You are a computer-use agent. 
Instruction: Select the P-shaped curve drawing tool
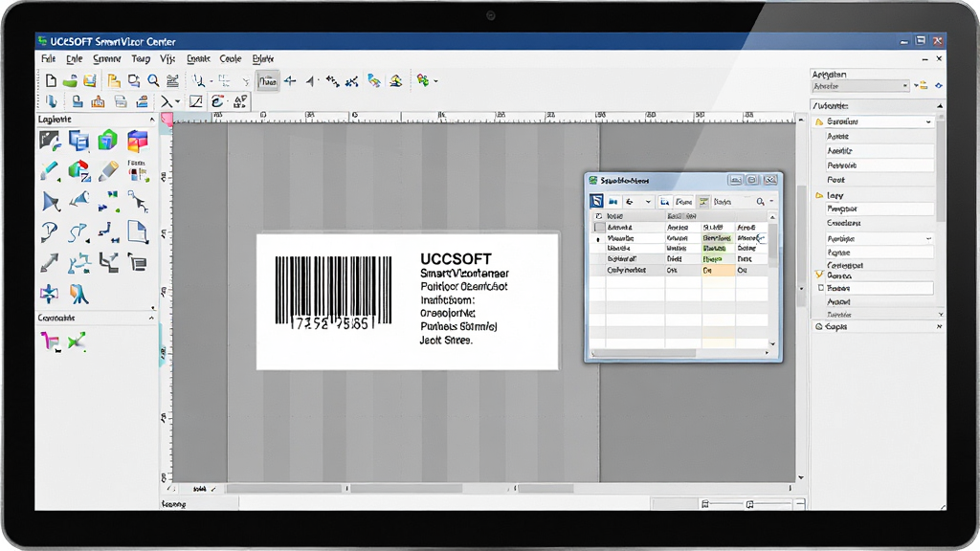(x=50, y=231)
